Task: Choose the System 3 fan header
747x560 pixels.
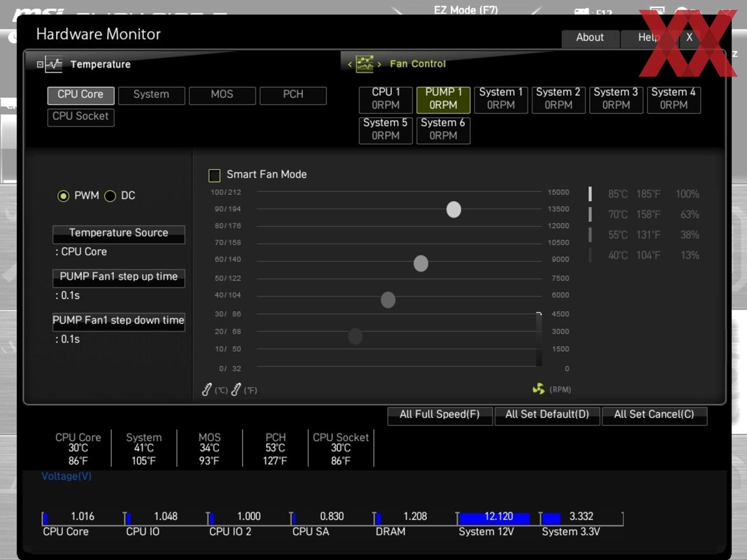Action: click(x=616, y=99)
